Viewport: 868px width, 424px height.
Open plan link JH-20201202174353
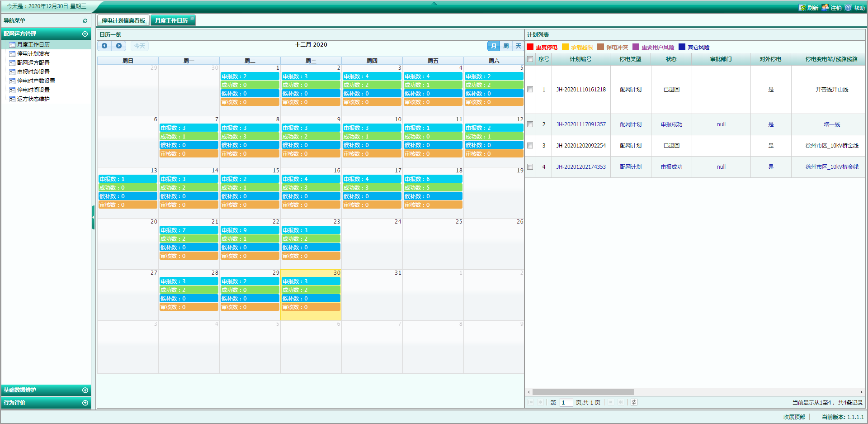click(x=581, y=167)
